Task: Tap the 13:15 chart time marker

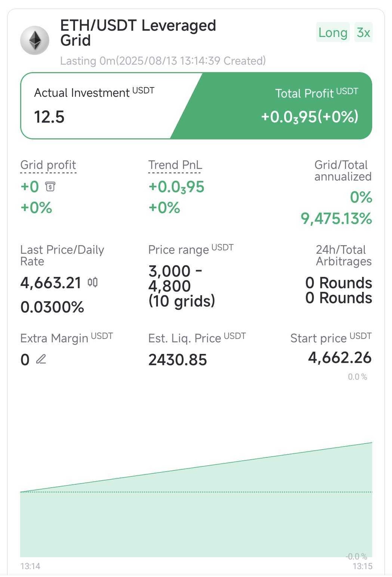Action: [363, 566]
